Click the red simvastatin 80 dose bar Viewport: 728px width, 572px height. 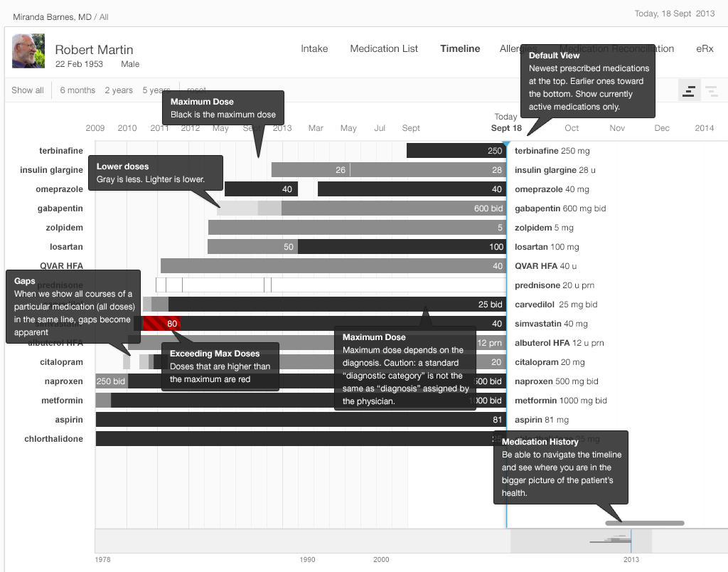pyautogui.click(x=161, y=324)
